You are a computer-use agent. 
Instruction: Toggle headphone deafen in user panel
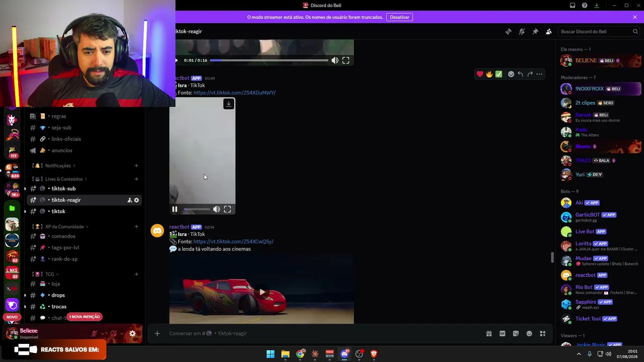(113, 334)
